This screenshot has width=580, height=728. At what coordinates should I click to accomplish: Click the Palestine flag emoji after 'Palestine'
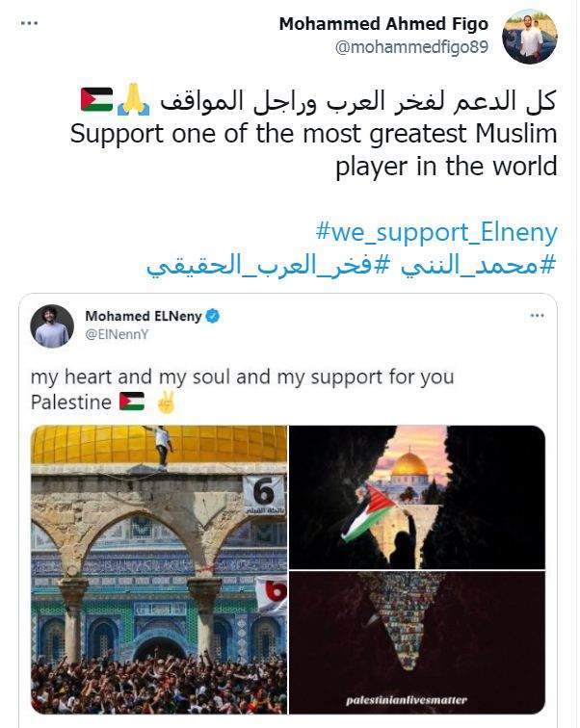132,402
